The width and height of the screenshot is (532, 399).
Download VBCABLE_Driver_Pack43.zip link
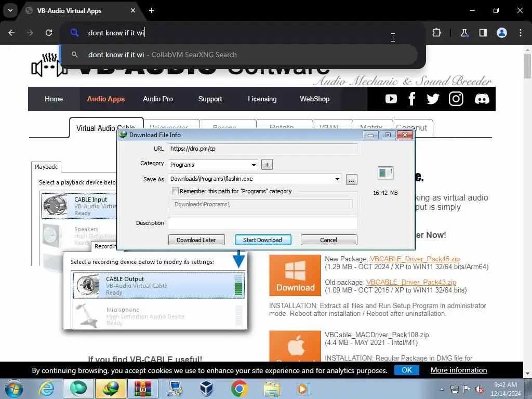click(411, 283)
